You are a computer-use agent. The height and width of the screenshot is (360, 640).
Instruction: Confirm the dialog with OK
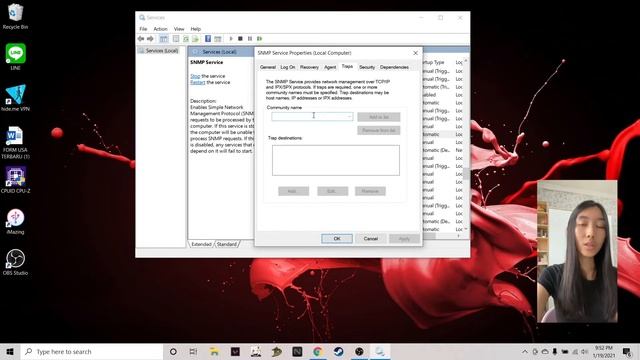click(x=337, y=239)
